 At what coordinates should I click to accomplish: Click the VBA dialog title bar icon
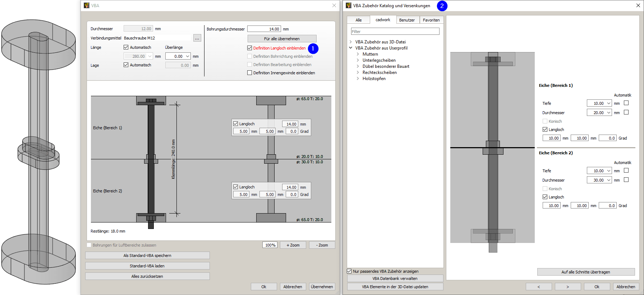(x=87, y=5)
